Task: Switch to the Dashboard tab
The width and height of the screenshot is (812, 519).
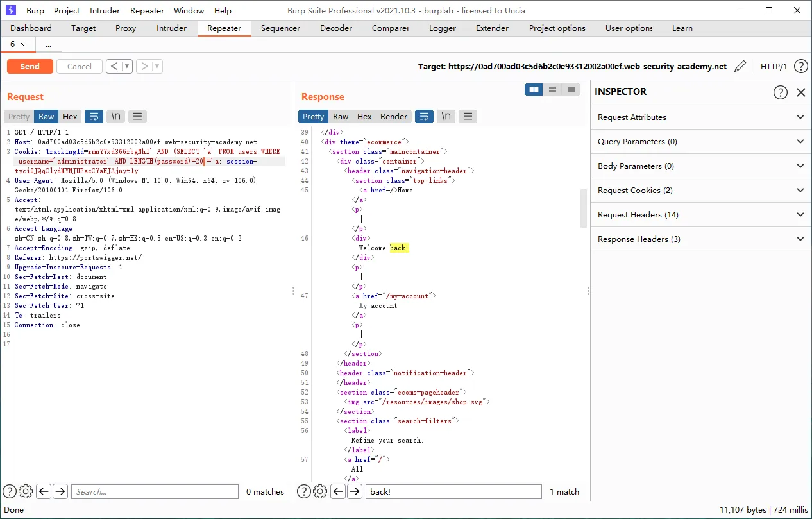Action: pos(31,28)
